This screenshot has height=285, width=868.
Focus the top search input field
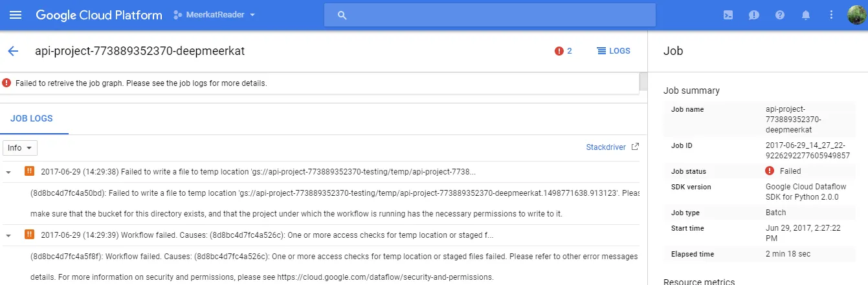[491, 15]
